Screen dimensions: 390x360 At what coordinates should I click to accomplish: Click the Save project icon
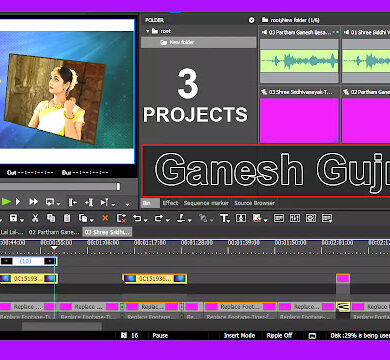point(14,218)
